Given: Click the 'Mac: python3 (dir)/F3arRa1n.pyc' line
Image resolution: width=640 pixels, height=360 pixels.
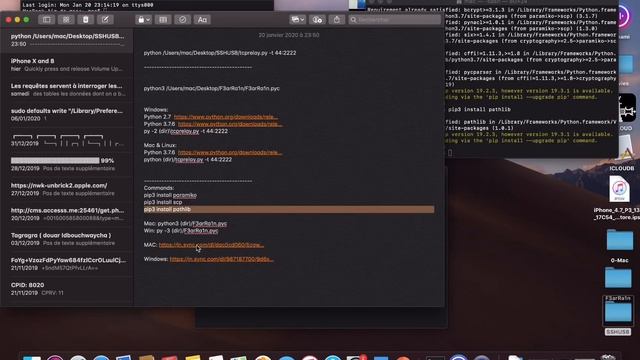Looking at the screenshot, I should (185, 224).
